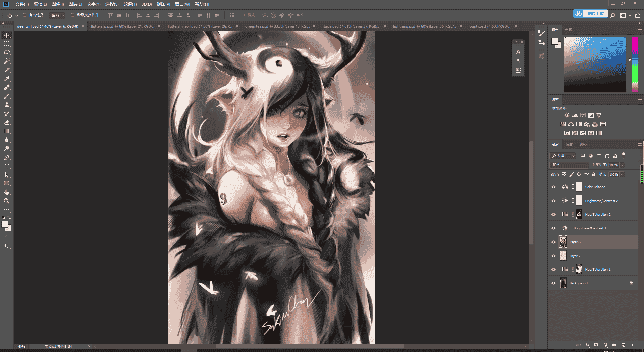Select the Lasso tool

coord(7,52)
